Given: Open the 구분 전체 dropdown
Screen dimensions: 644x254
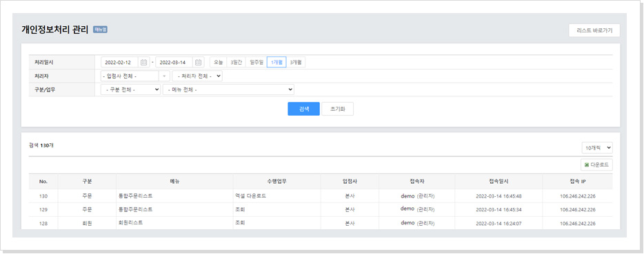Looking at the screenshot, I should point(130,89).
